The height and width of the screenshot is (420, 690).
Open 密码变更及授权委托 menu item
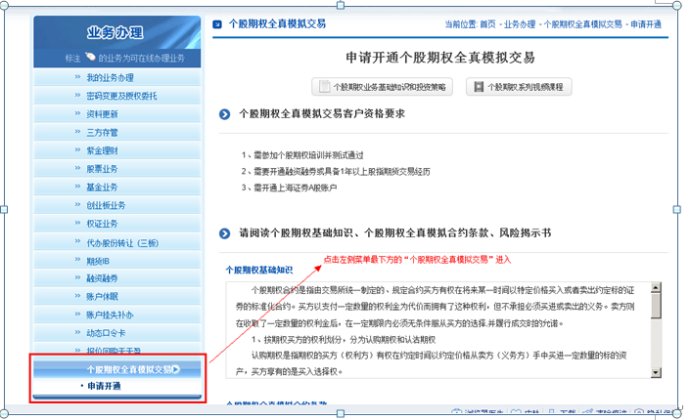click(117, 96)
